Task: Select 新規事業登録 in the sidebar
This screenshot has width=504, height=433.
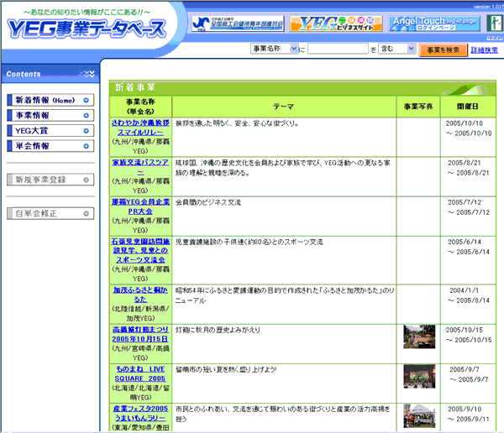Action: point(50,180)
